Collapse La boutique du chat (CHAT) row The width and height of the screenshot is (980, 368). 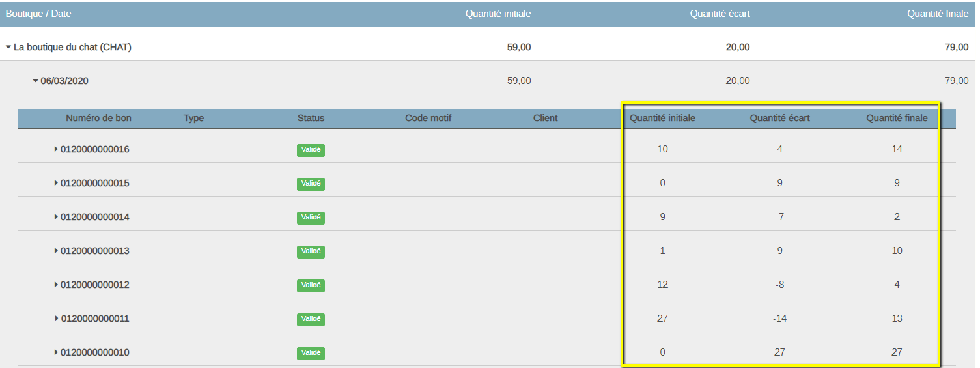click(8, 48)
